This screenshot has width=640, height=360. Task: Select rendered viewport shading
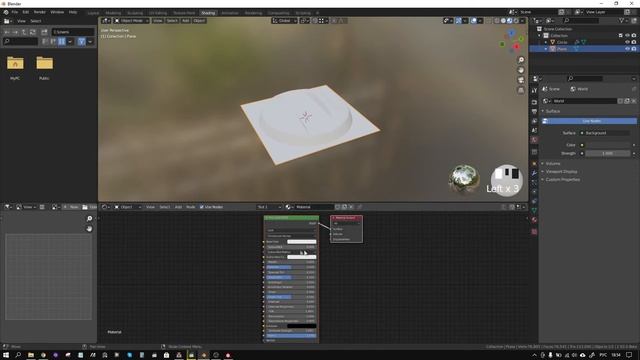click(x=516, y=20)
